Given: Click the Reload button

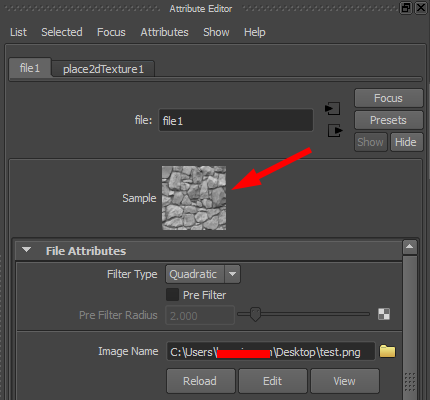Looking at the screenshot, I should [x=201, y=381].
